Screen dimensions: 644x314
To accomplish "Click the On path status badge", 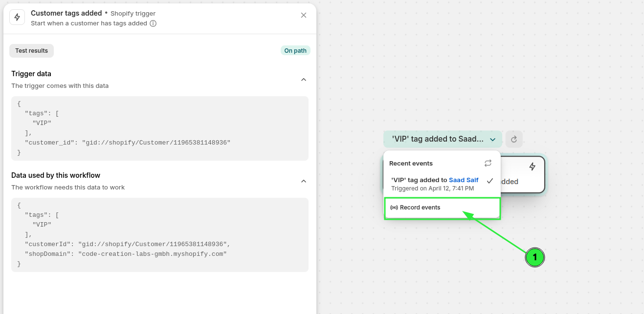I will point(295,51).
